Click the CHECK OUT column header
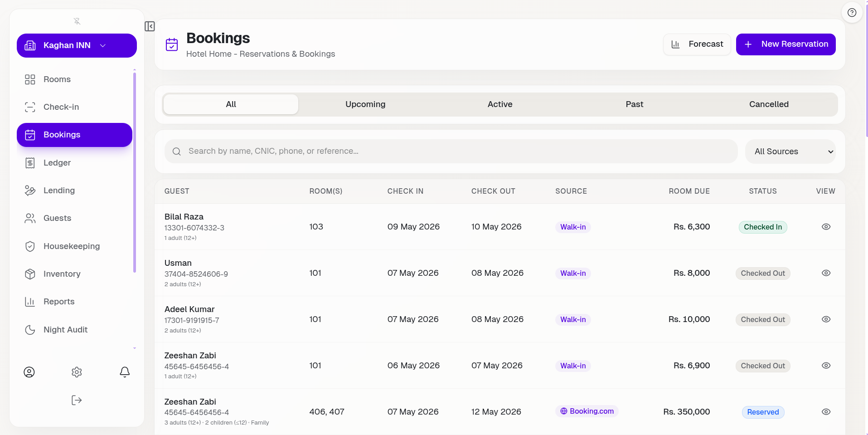 point(493,191)
